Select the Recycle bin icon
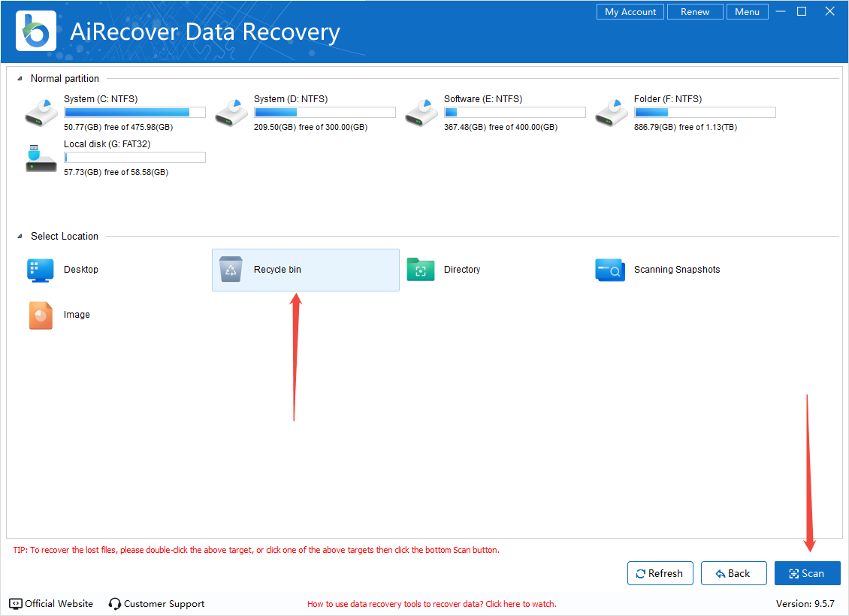 [231, 270]
